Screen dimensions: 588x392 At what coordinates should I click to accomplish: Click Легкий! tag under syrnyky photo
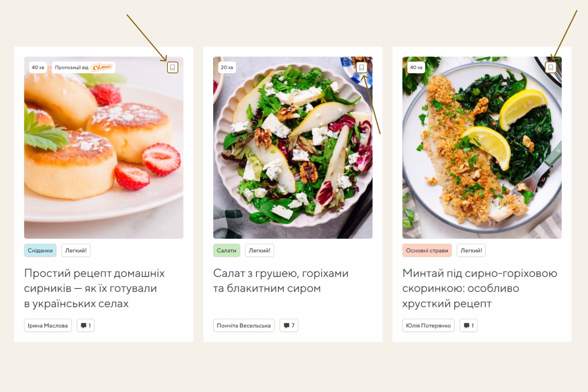pos(76,250)
